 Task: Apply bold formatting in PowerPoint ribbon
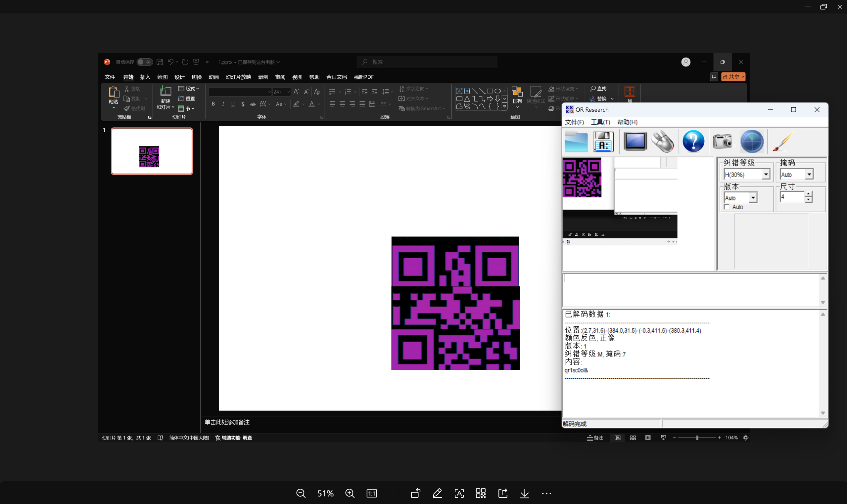213,104
